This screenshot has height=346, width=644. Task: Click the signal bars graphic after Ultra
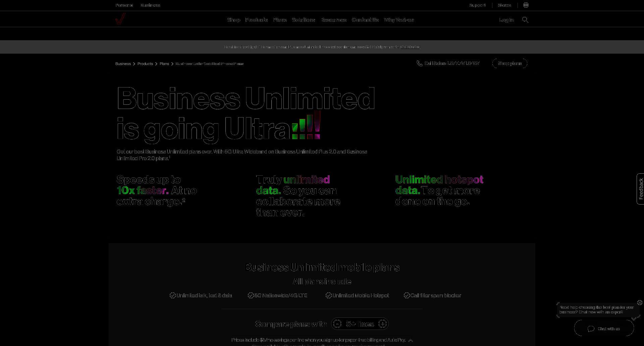306,125
